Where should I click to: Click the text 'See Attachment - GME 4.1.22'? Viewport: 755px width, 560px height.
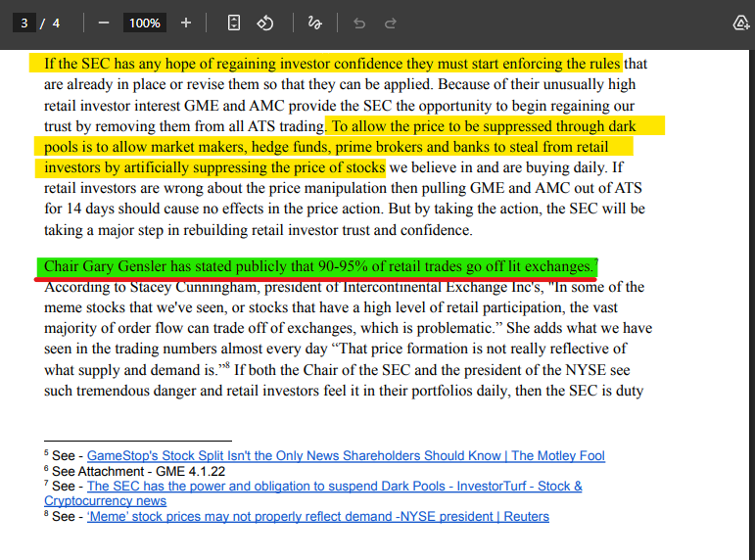click(x=138, y=471)
